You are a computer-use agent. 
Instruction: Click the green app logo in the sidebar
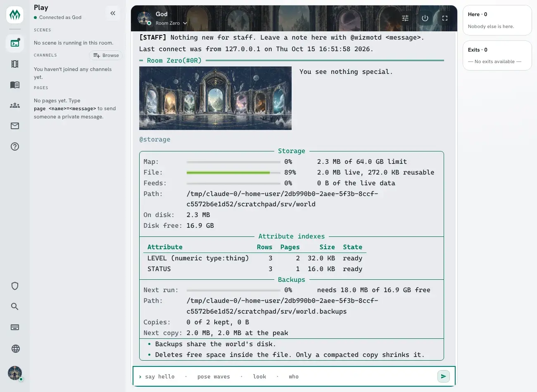point(15,15)
